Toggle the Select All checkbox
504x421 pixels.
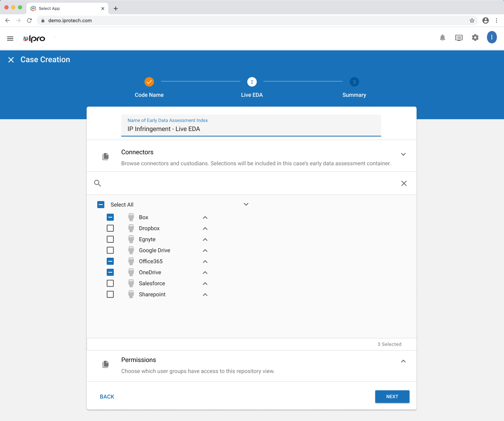[100, 204]
